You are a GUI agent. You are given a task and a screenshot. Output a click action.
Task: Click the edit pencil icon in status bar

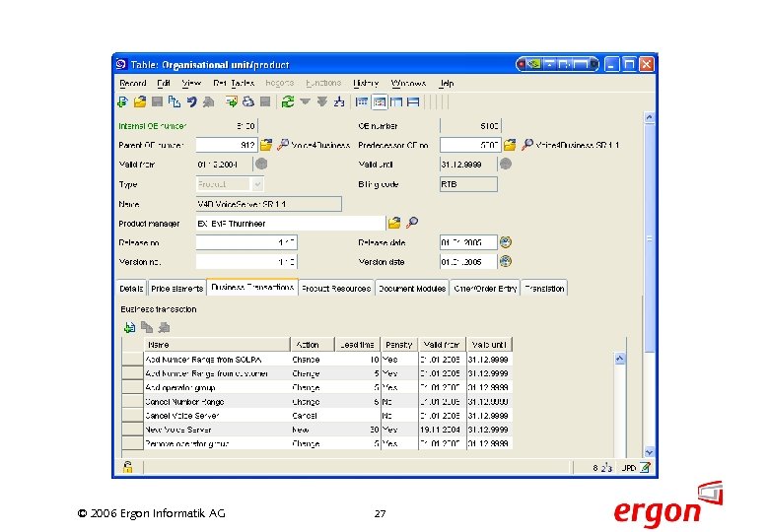[x=646, y=467]
